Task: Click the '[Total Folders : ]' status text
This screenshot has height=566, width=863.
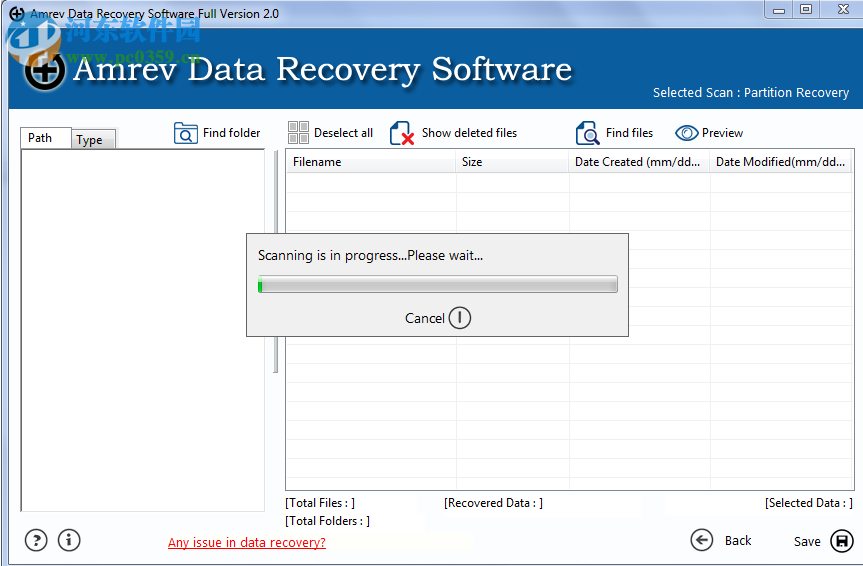Action: (x=327, y=521)
